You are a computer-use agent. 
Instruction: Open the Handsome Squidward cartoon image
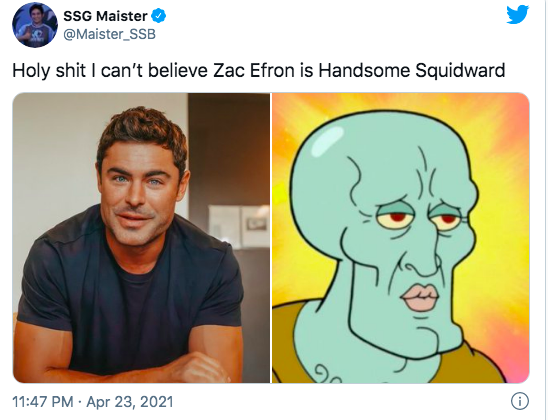point(401,238)
